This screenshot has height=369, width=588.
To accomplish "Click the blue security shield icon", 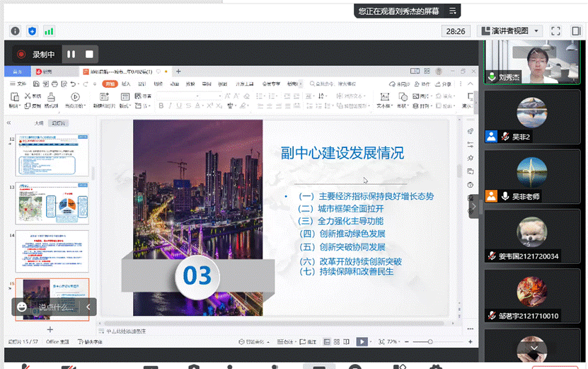I will point(32,31).
